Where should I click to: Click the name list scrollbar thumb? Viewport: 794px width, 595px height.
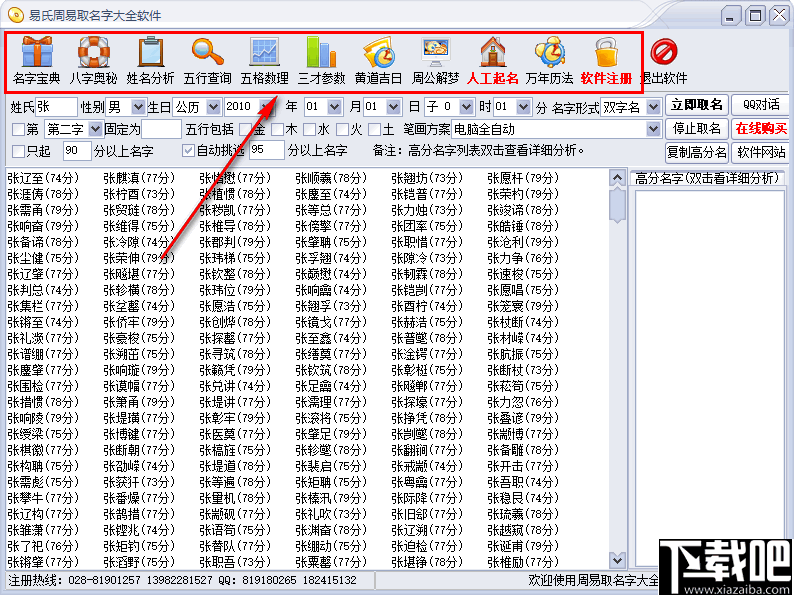click(x=617, y=206)
